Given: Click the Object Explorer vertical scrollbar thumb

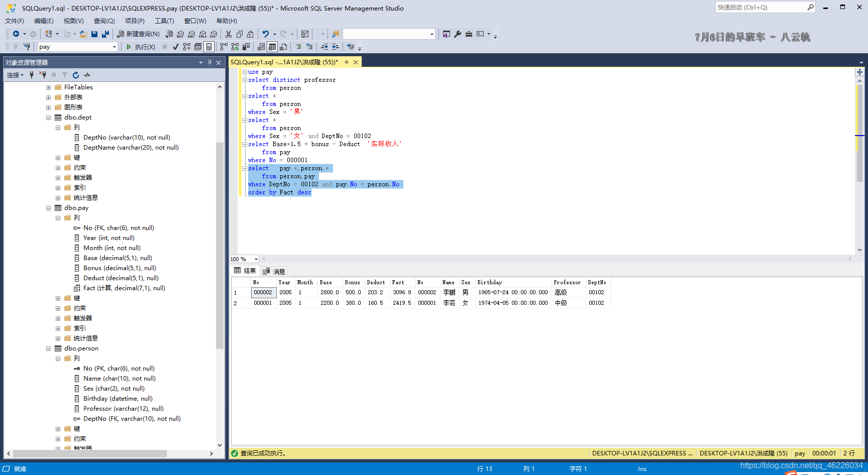Looking at the screenshot, I should pos(220,246).
